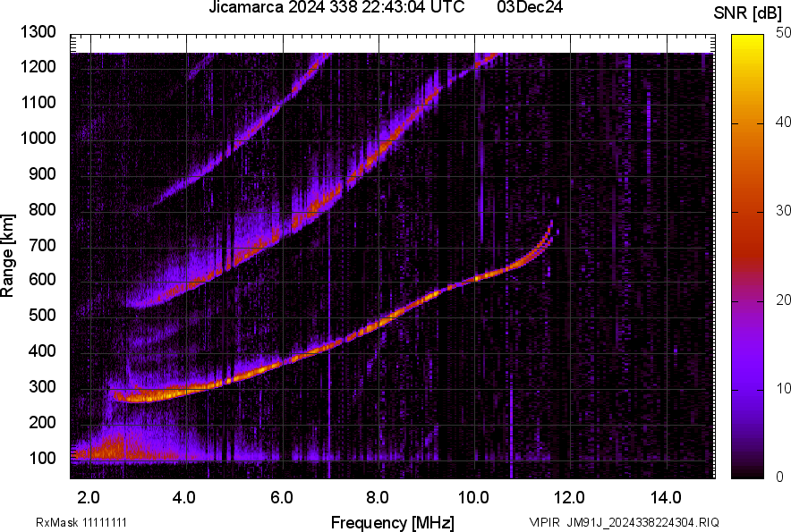Click the 'RxMask 11111111' footer text
Viewport: 791px width, 532px height.
pos(81,522)
